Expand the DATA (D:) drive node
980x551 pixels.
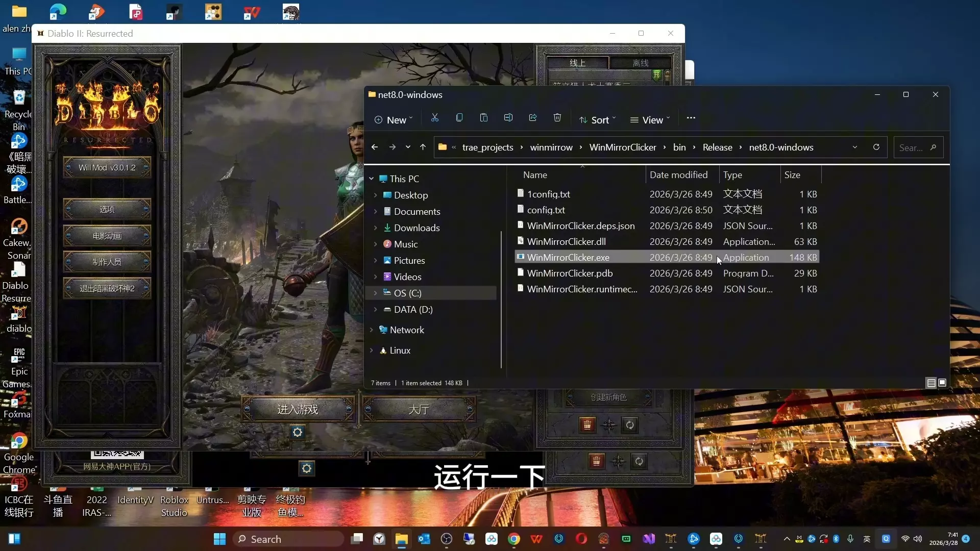coord(375,310)
